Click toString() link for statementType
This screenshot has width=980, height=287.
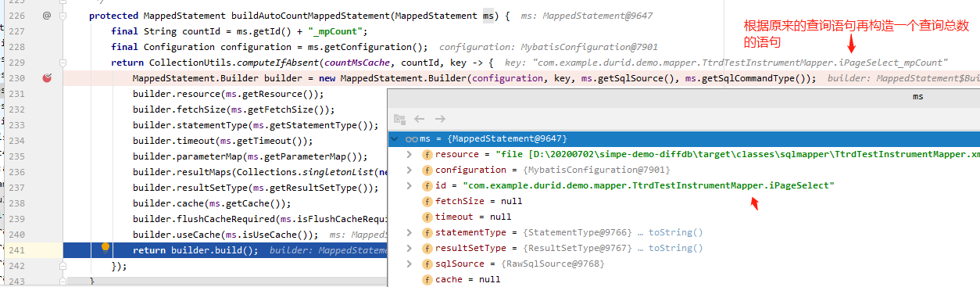click(675, 232)
